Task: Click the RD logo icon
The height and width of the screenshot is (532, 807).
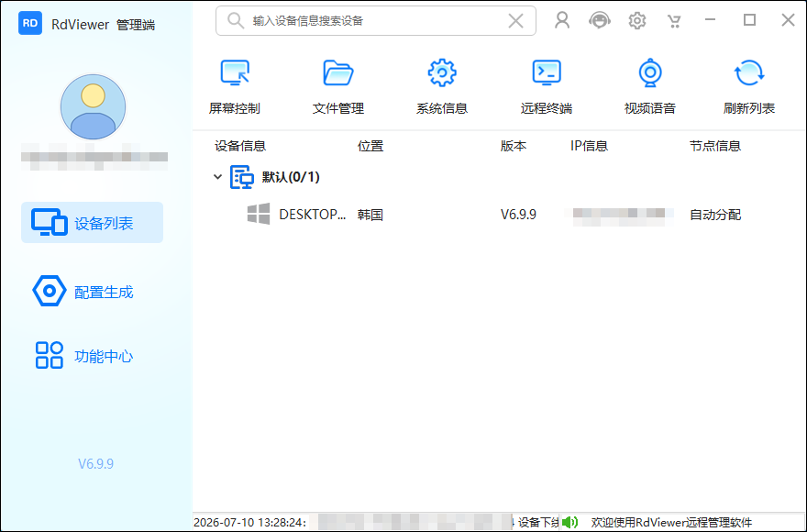Action: (30, 23)
